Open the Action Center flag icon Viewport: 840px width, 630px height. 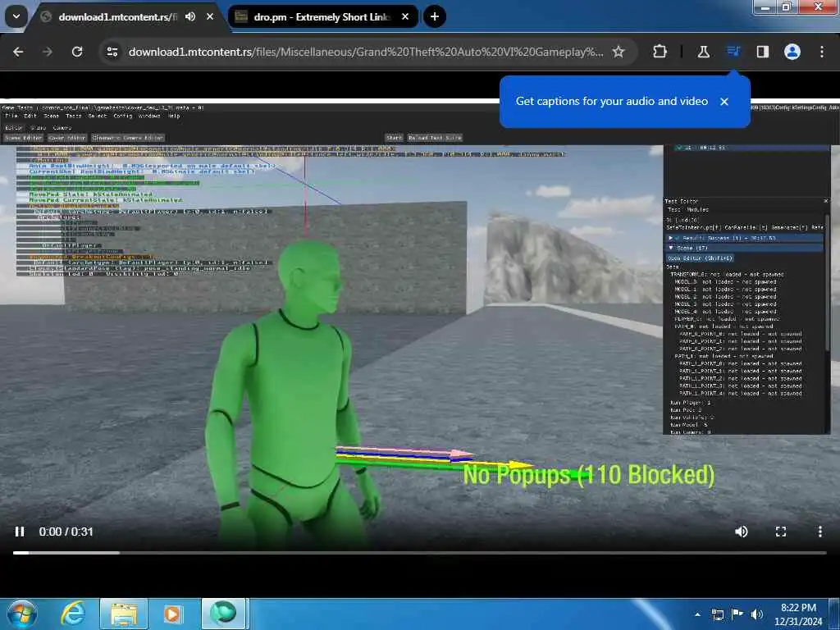[737, 614]
